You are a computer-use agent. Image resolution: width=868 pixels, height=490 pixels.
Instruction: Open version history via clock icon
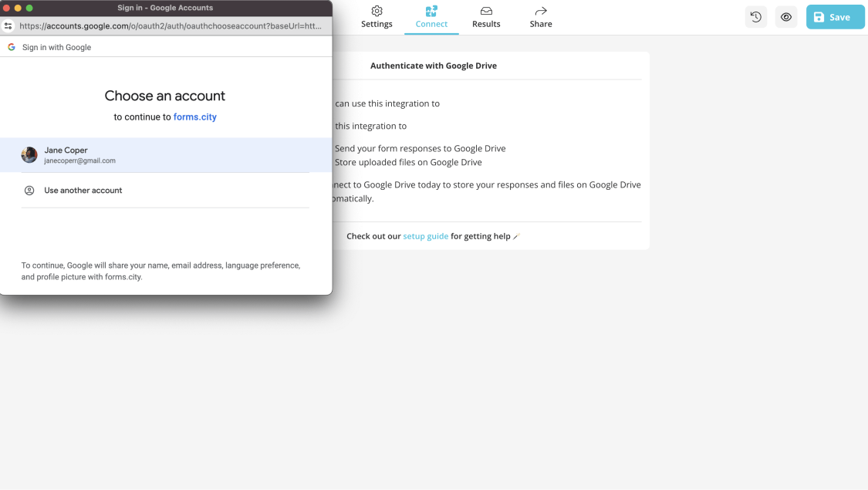[755, 16]
